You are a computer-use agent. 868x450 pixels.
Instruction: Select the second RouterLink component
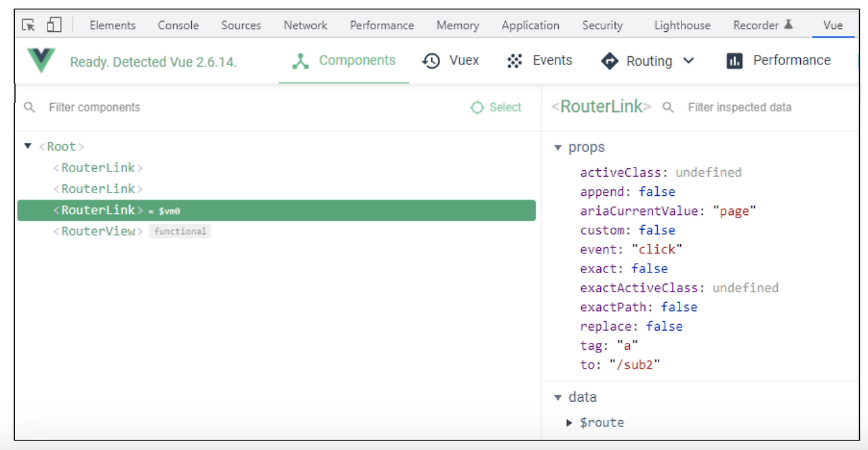(98, 188)
